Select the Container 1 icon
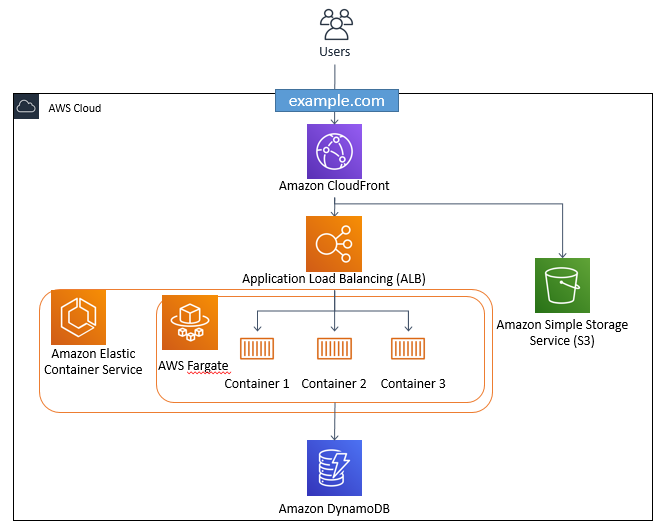 pos(257,349)
